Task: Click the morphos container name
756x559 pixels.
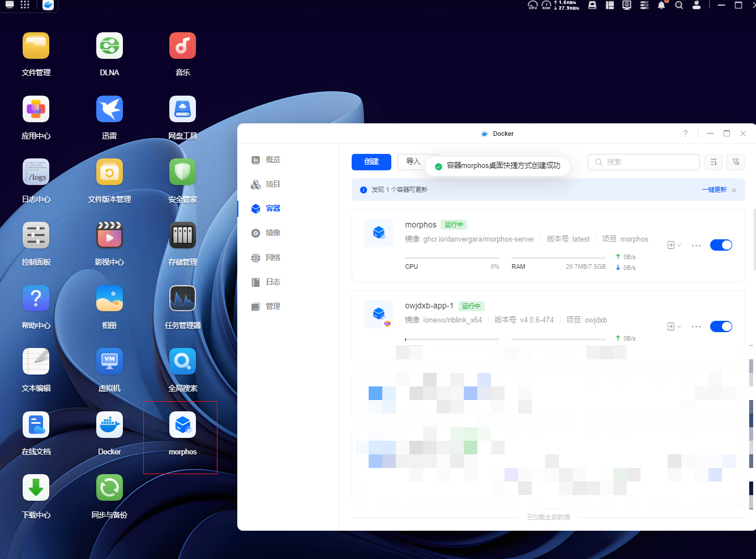Action: point(421,225)
